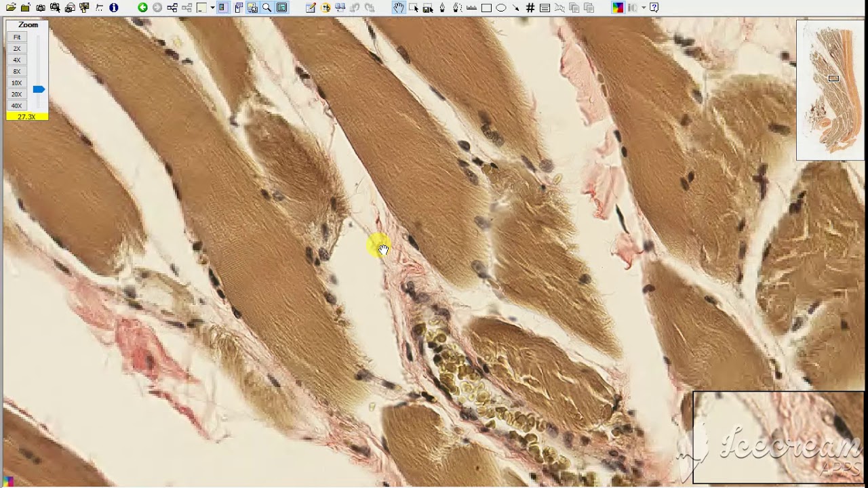Click the greyed next image arrow

157,7
